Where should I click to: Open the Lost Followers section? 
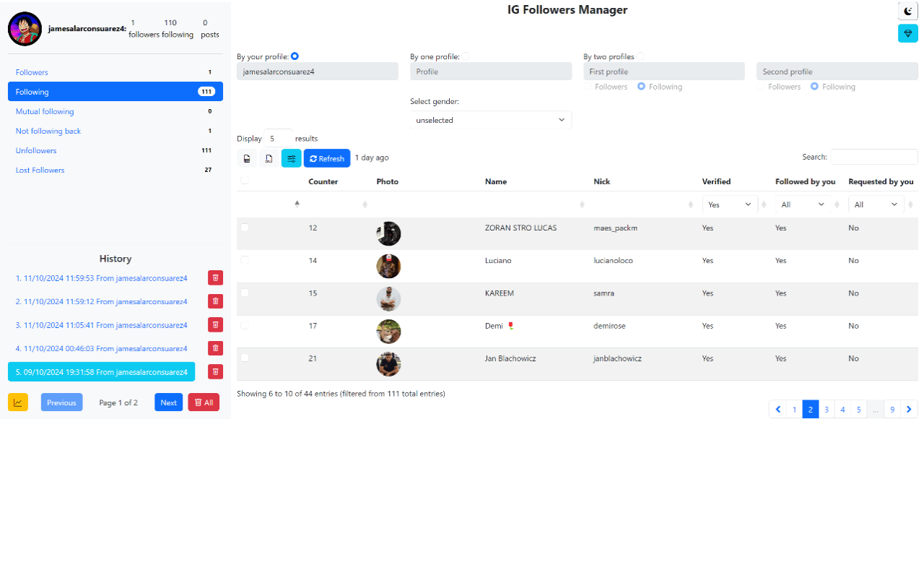[40, 170]
